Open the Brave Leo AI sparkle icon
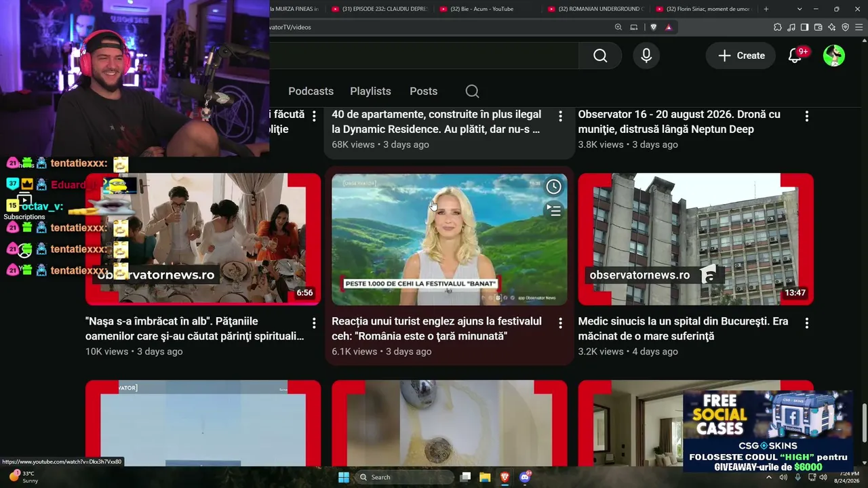 point(832,27)
